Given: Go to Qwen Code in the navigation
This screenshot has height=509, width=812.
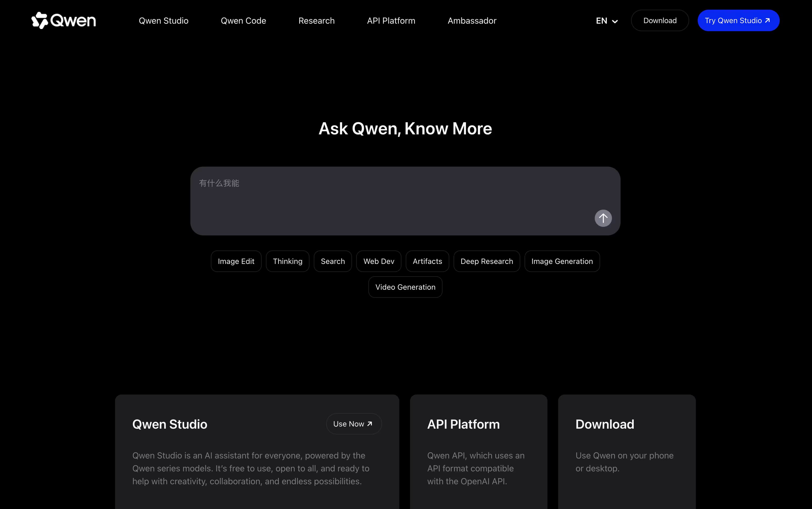Looking at the screenshot, I should (244, 21).
